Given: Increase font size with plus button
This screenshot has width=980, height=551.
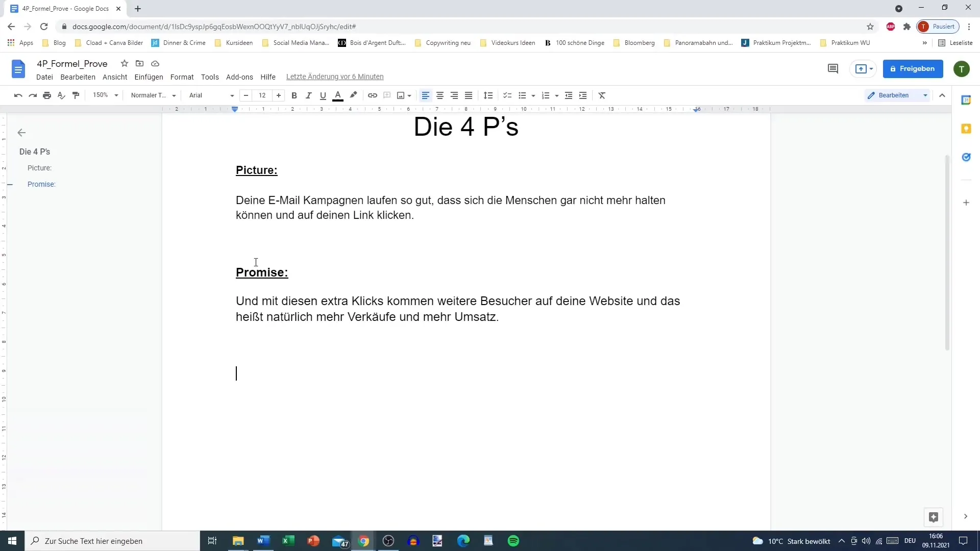Looking at the screenshot, I should [279, 95].
